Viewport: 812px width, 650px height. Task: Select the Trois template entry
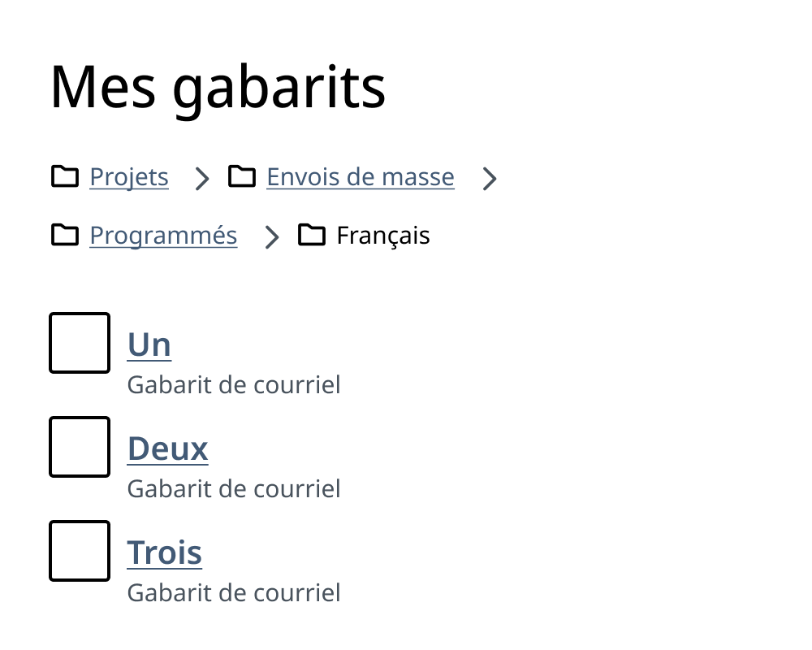[164, 552]
